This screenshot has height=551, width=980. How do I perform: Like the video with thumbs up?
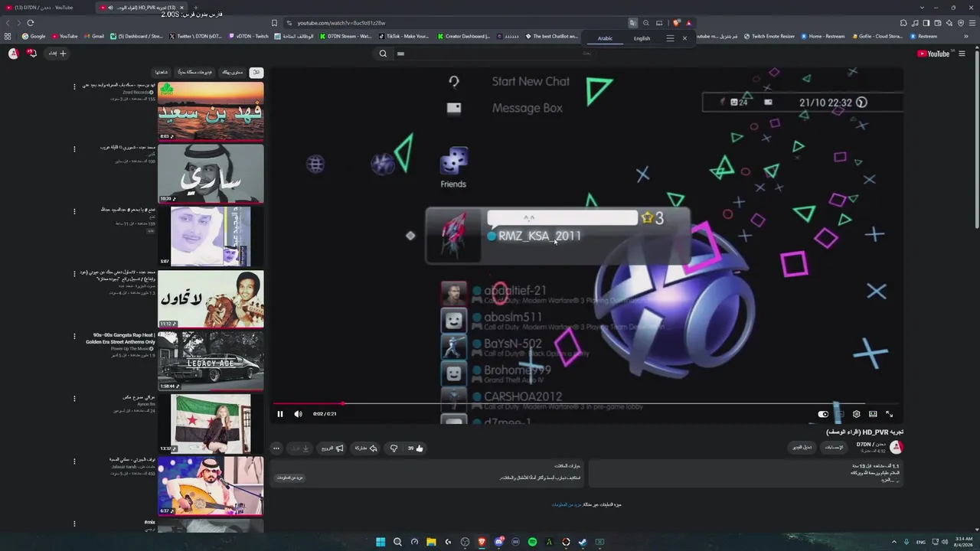click(x=416, y=448)
